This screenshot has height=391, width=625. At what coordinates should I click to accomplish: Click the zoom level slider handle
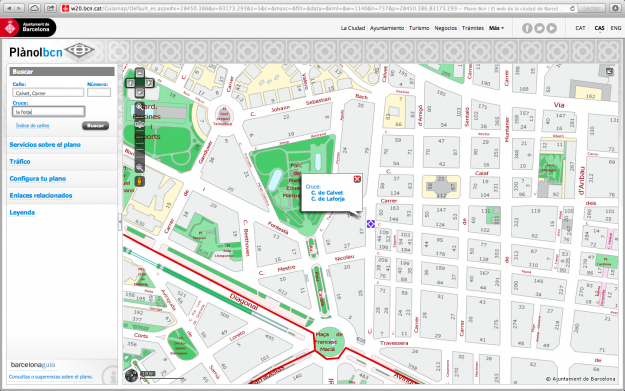click(x=140, y=125)
